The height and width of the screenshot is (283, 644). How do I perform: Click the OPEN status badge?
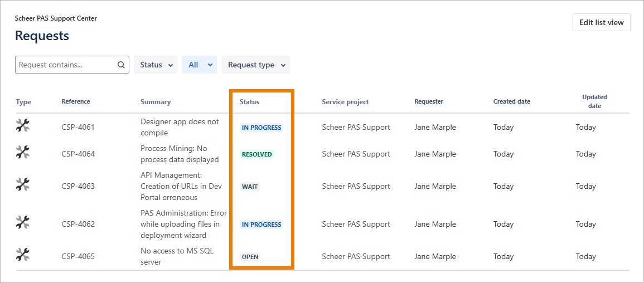click(250, 257)
